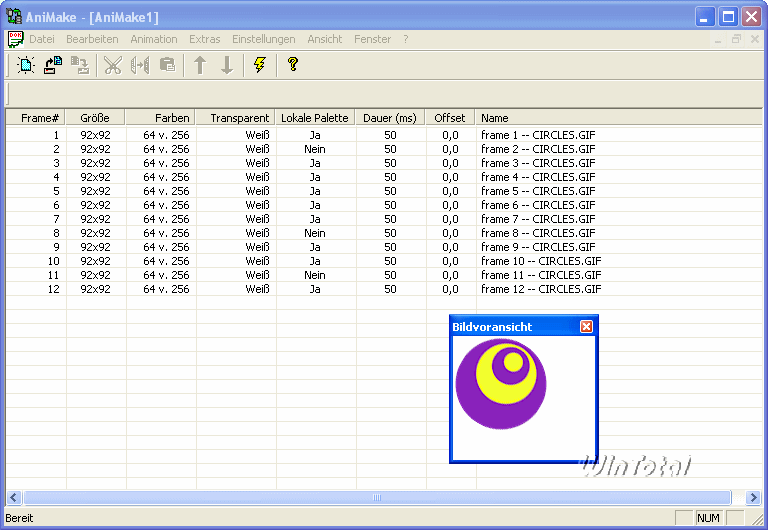The width and height of the screenshot is (768, 530).
Task: Open the Einstellungen menu
Action: [x=263, y=39]
